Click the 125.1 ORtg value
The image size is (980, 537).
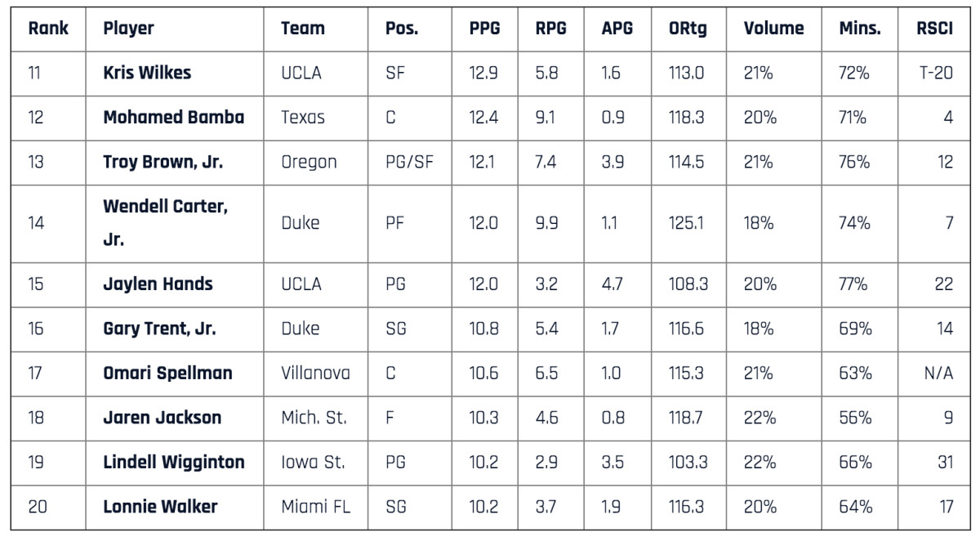point(687,222)
